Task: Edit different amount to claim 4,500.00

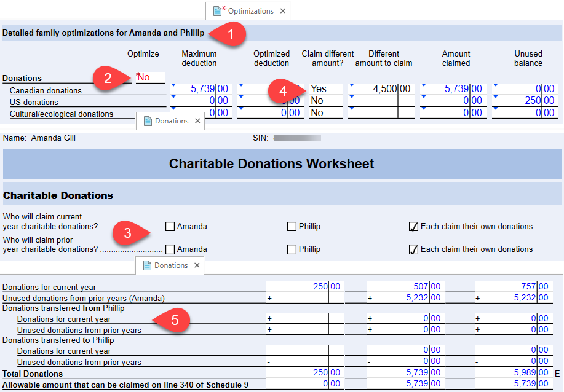Action: (x=381, y=88)
